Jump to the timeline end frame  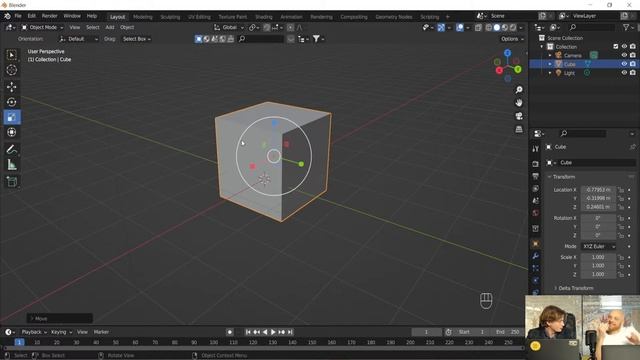tap(290, 332)
